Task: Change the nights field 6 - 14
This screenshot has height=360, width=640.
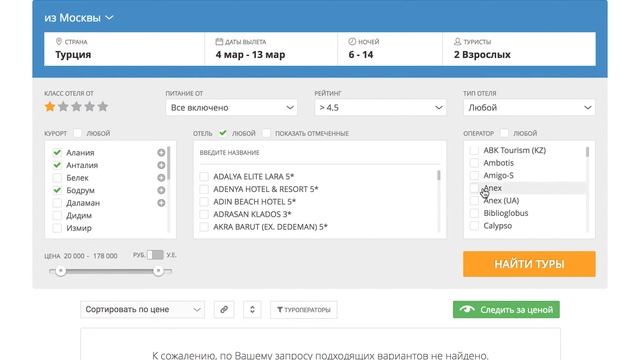Action: click(x=390, y=49)
